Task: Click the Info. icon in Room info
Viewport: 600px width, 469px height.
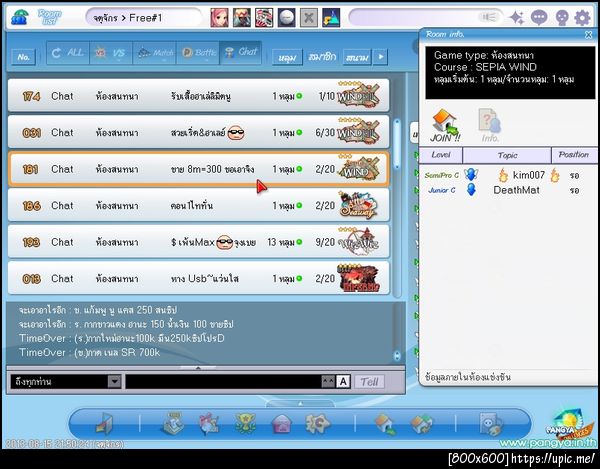Action: [489, 125]
